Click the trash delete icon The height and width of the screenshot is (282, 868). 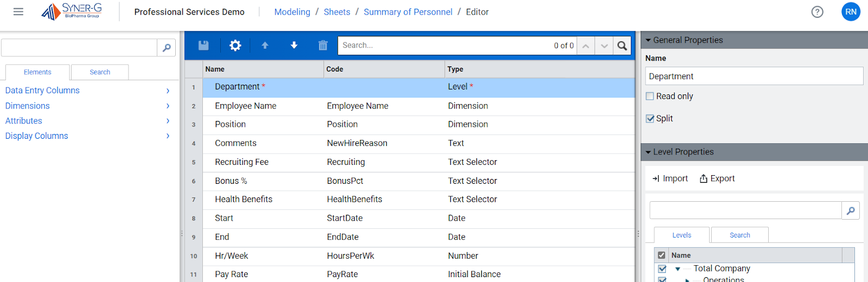[323, 46]
